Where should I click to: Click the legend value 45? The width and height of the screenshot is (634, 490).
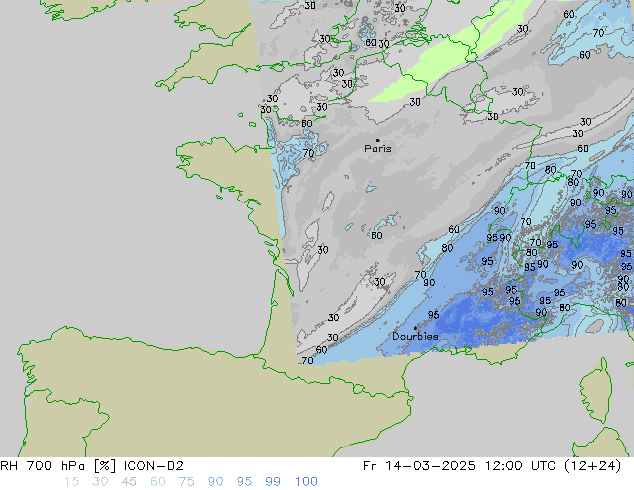click(129, 482)
